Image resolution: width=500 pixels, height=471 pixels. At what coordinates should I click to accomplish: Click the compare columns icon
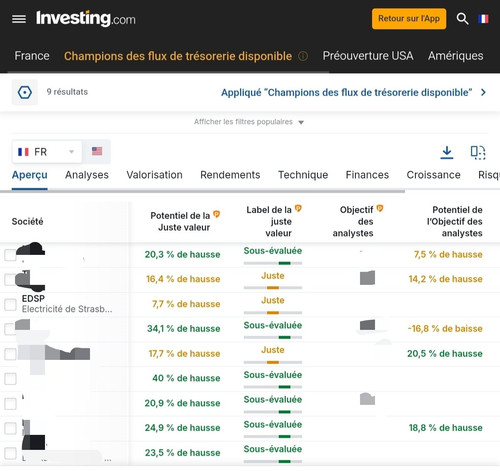click(478, 152)
